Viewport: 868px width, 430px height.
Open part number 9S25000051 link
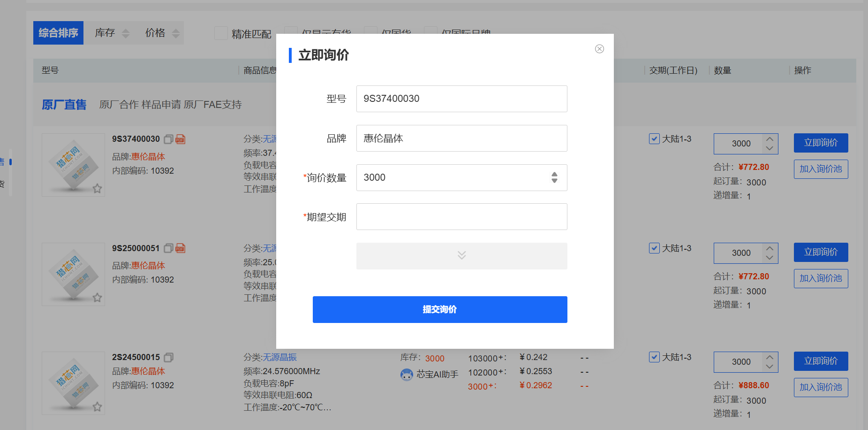136,248
